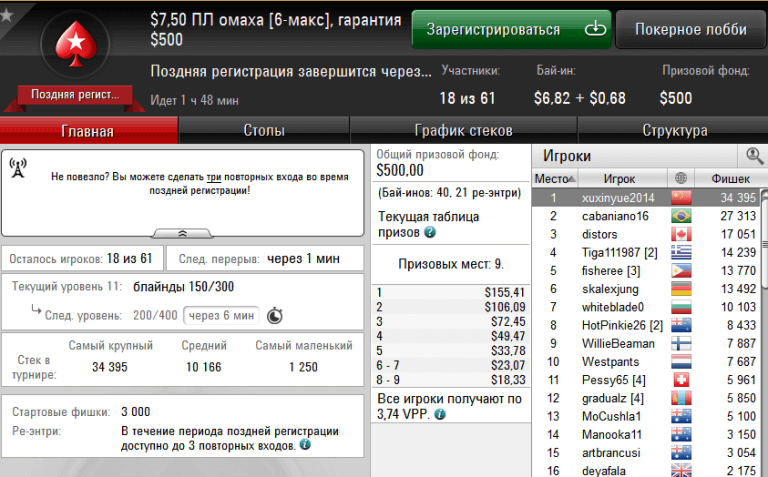Switch to the Столы tab
Viewport: 768px width, 477px height.
(264, 131)
